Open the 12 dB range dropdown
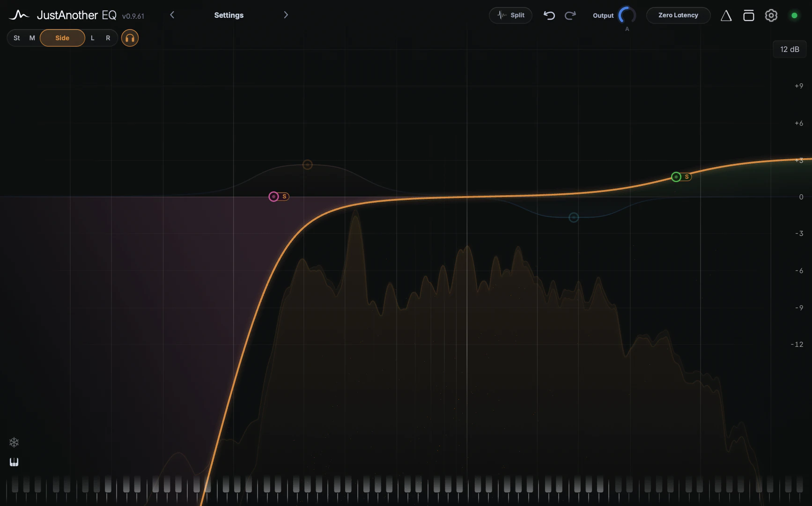 click(790, 49)
